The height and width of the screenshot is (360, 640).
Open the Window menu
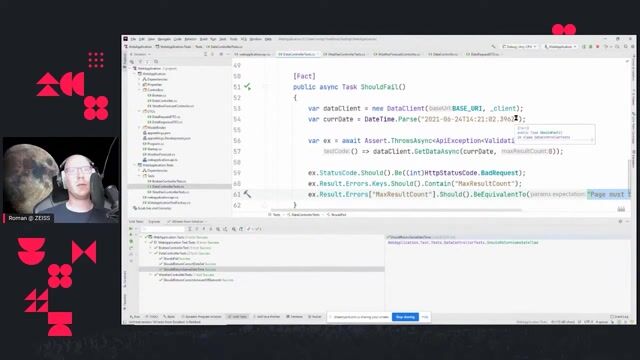point(255,39)
